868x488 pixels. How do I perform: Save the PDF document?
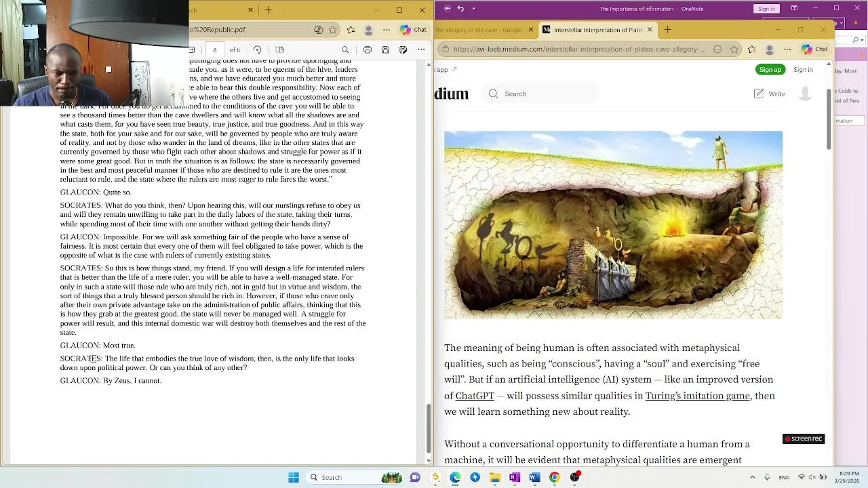coord(385,49)
